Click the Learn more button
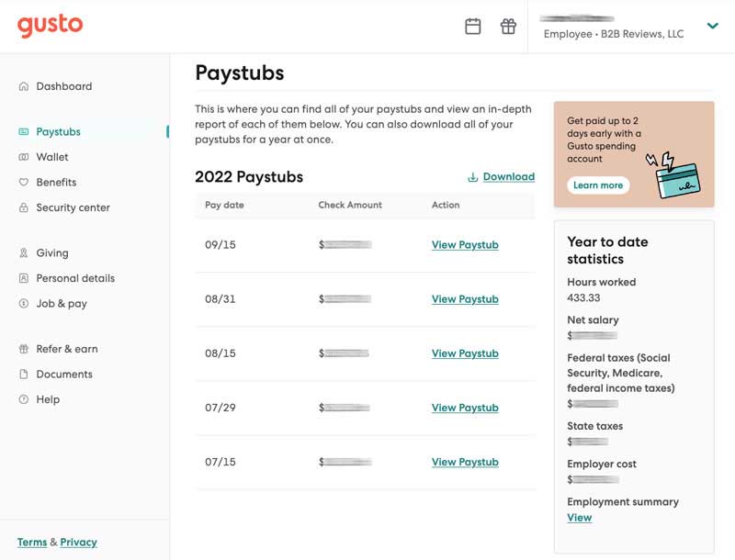 tap(599, 185)
